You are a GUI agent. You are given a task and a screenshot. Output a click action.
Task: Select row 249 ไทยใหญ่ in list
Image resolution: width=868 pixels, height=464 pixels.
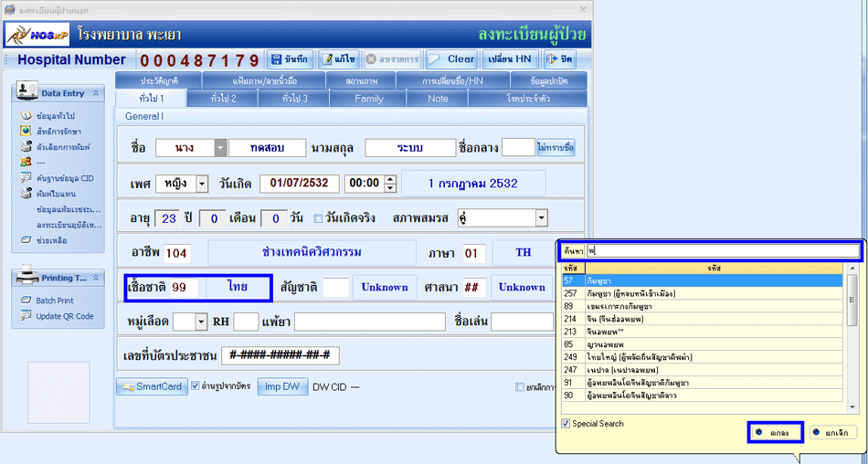tap(702, 357)
